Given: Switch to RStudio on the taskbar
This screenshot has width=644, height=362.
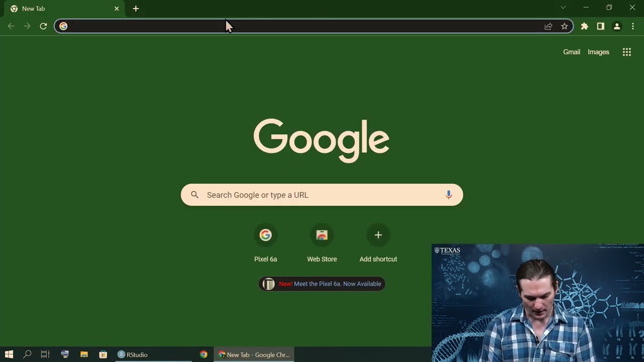Looking at the screenshot, I should (153, 354).
